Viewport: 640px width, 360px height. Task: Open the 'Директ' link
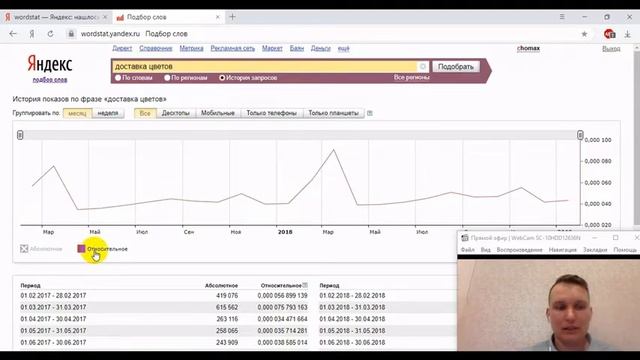pyautogui.click(x=122, y=48)
